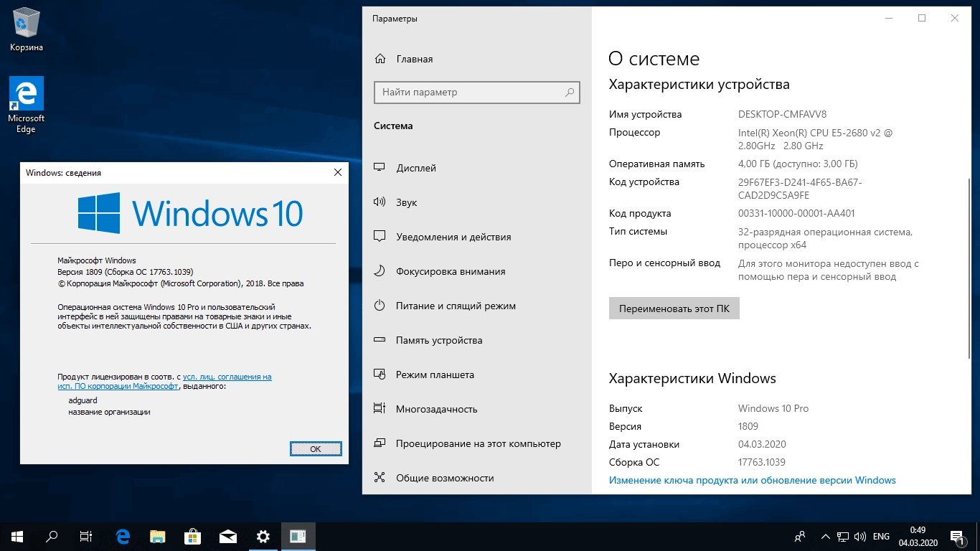The height and width of the screenshot is (551, 980).
Task: Open Общие возможности section
Action: coord(477,478)
